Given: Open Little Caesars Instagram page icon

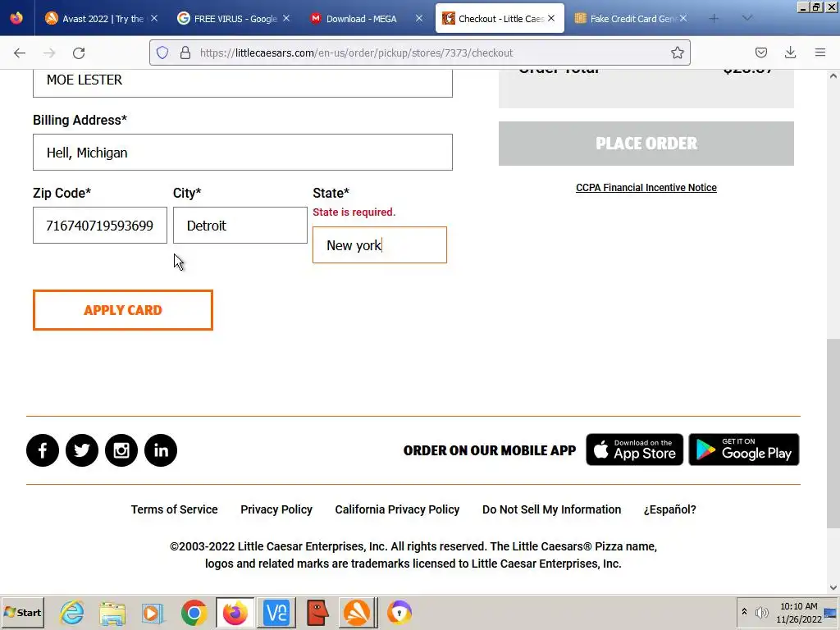Looking at the screenshot, I should pos(121,450).
